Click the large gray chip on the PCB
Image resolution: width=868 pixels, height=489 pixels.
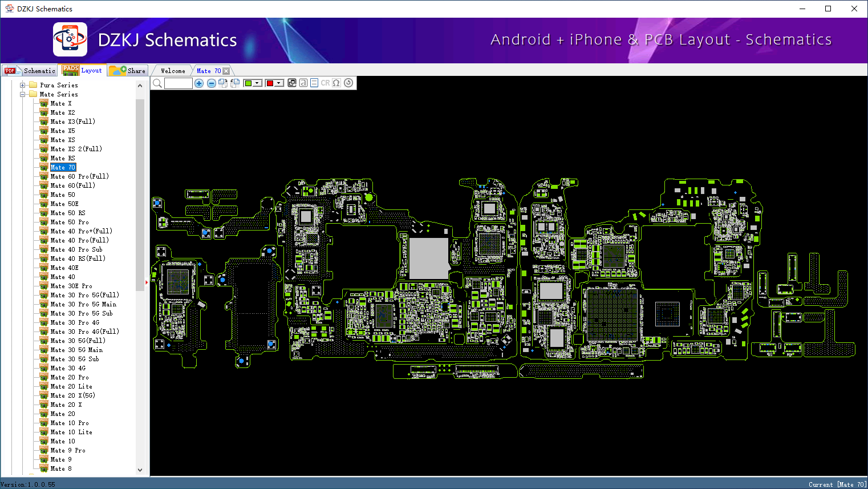(x=429, y=258)
